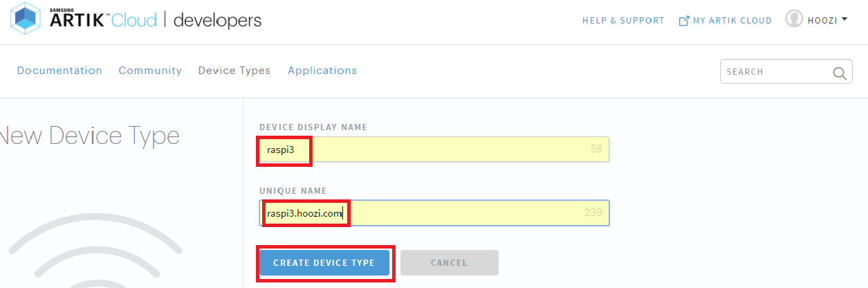Viewport: 868px width, 288px height.
Task: Open the Documentation nav item
Action: tap(59, 71)
